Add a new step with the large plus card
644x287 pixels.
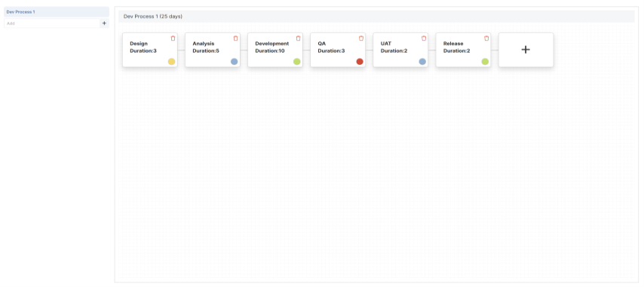point(526,50)
